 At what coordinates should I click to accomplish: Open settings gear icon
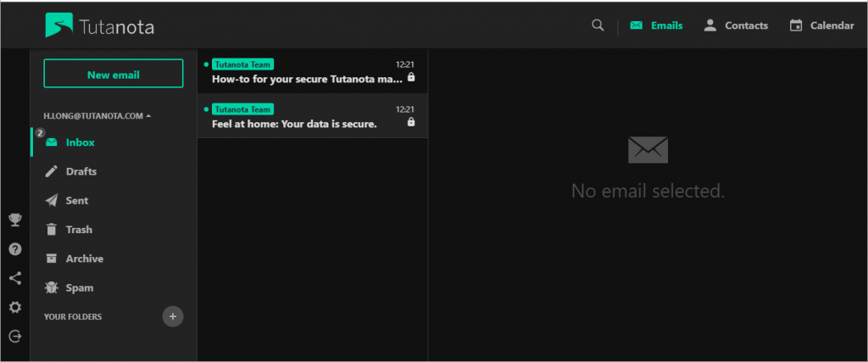pos(15,307)
